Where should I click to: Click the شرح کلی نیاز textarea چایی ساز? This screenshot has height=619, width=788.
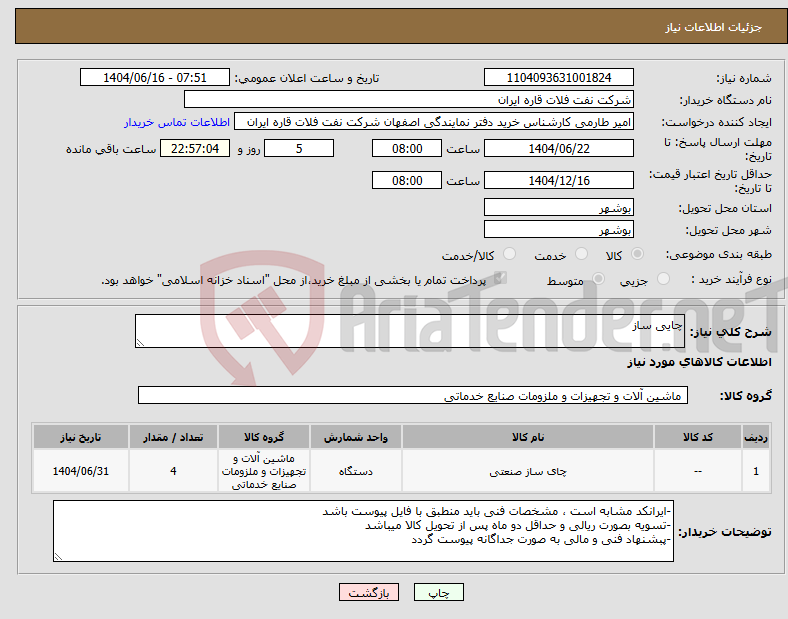coord(410,331)
